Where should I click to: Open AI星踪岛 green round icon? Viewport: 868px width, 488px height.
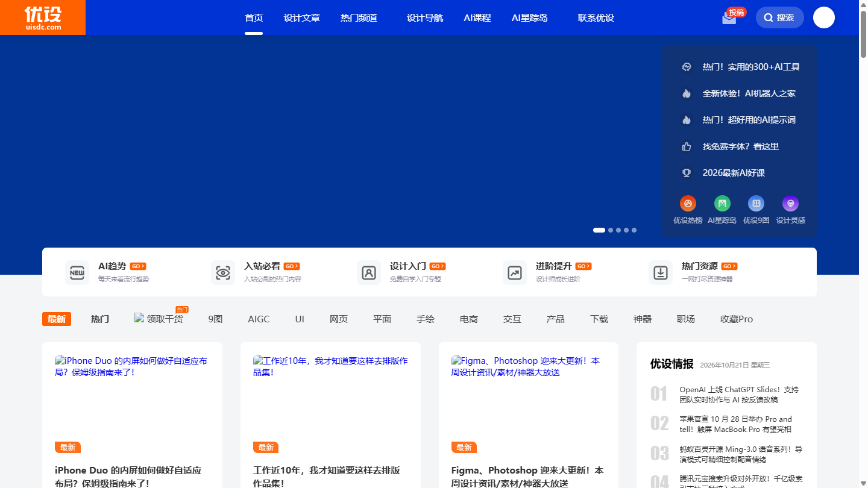[x=722, y=204]
